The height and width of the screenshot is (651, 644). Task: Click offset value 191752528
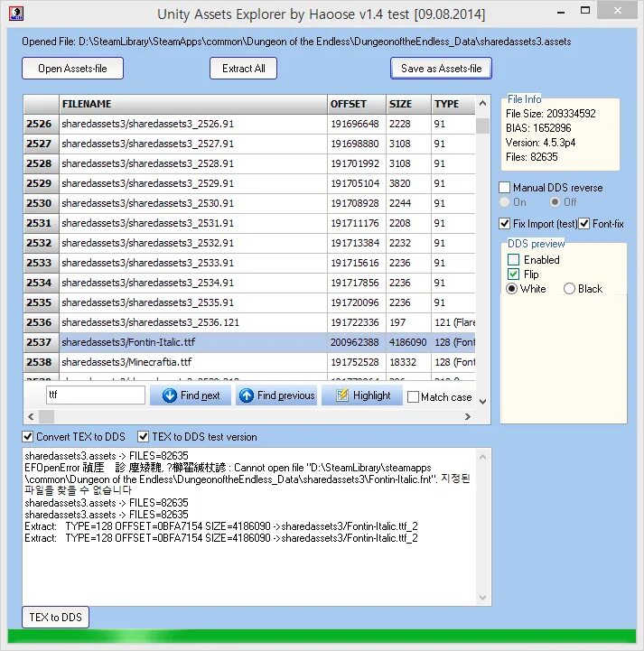click(x=355, y=362)
